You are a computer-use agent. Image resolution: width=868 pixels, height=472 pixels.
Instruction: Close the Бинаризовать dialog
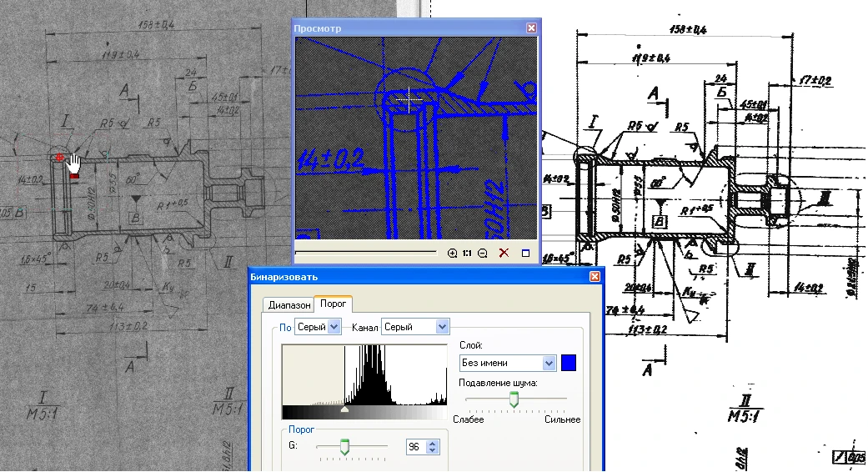595,276
